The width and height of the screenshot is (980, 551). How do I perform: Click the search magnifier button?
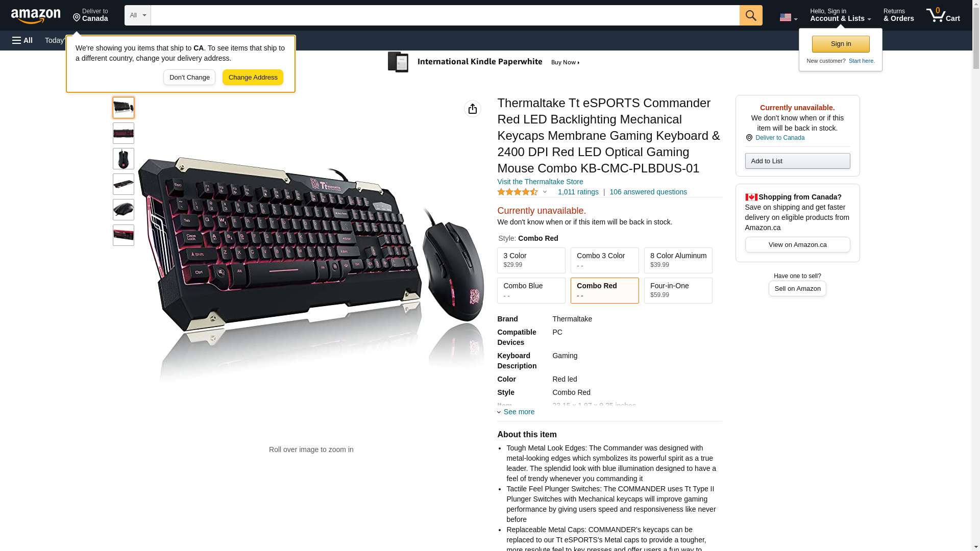[751, 15]
